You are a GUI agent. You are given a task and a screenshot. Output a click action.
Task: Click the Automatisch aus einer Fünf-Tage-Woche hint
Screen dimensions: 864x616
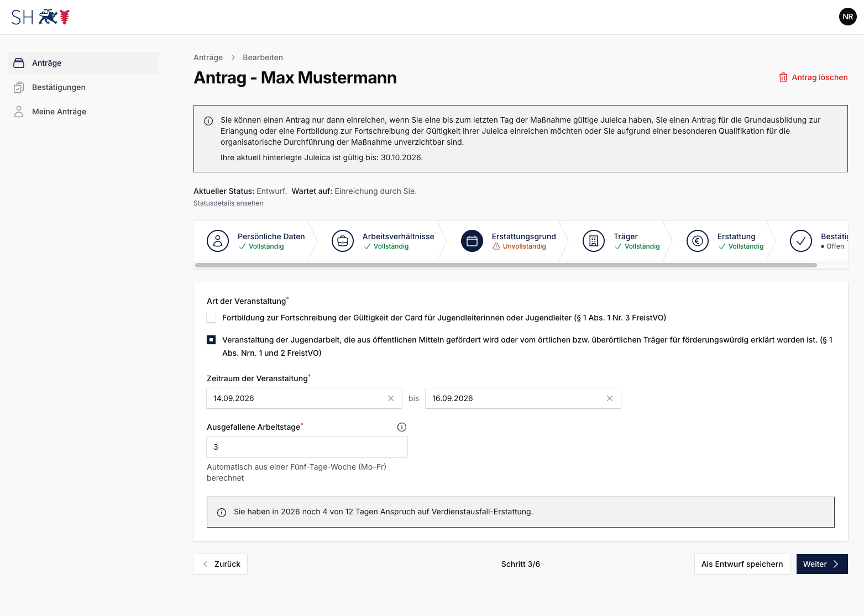(296, 472)
